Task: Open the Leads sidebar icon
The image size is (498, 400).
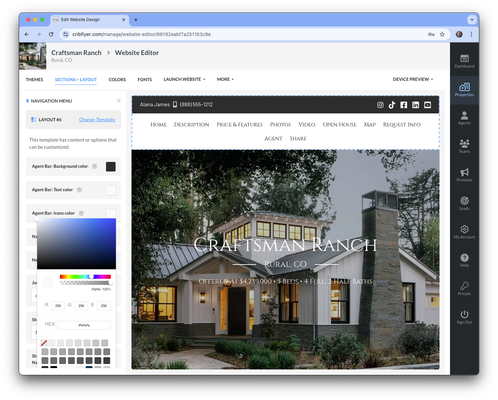Action: pyautogui.click(x=464, y=201)
